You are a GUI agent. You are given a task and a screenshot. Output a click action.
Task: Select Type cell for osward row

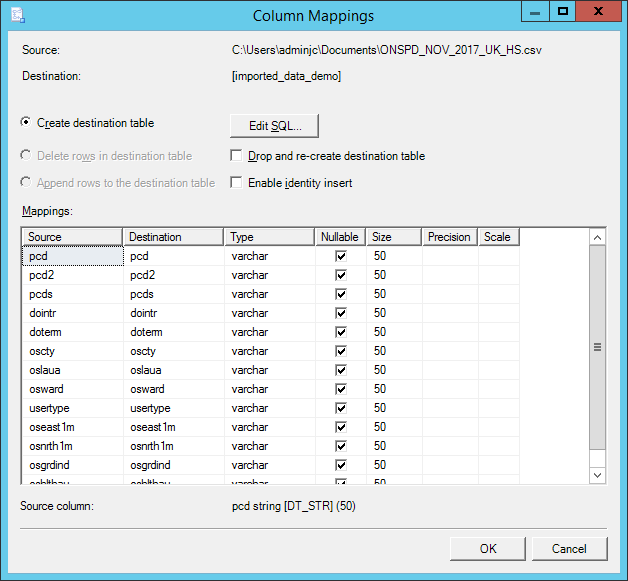tap(268, 389)
